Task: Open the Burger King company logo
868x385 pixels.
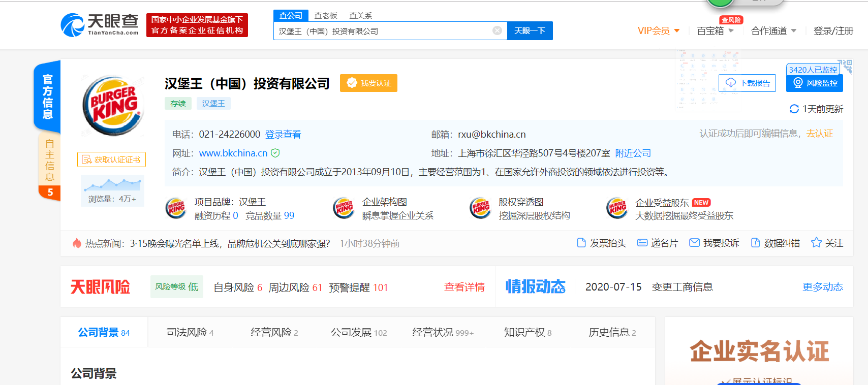Action: click(x=112, y=105)
